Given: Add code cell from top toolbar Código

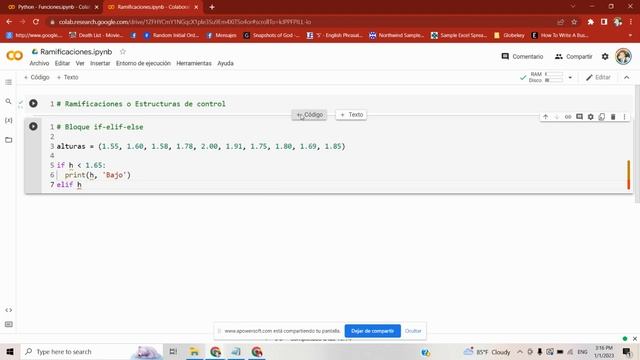Looking at the screenshot, I should (37, 77).
